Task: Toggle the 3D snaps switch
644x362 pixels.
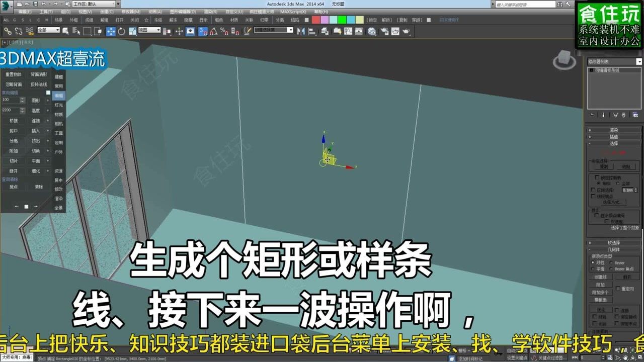Action: (203, 31)
